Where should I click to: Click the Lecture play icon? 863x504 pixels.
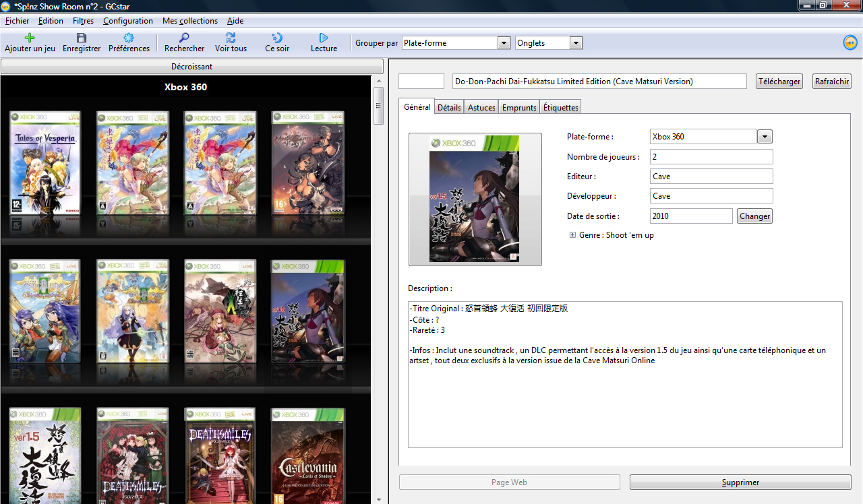[x=324, y=38]
